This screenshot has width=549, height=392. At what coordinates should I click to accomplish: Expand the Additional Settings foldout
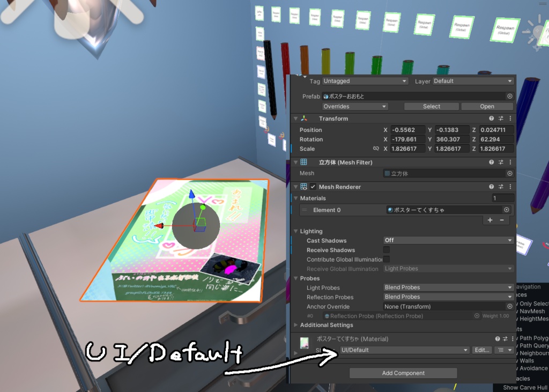coord(296,325)
